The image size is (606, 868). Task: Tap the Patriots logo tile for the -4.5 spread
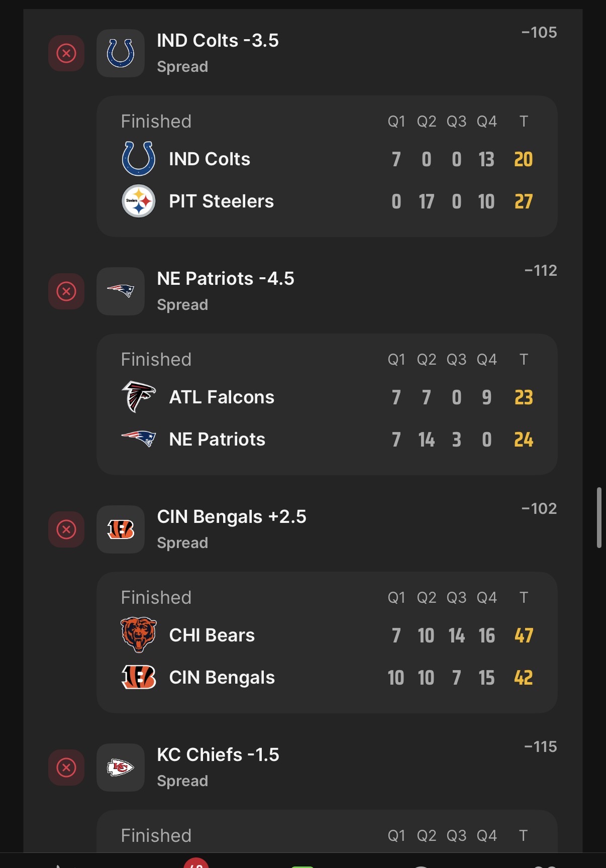pos(121,291)
